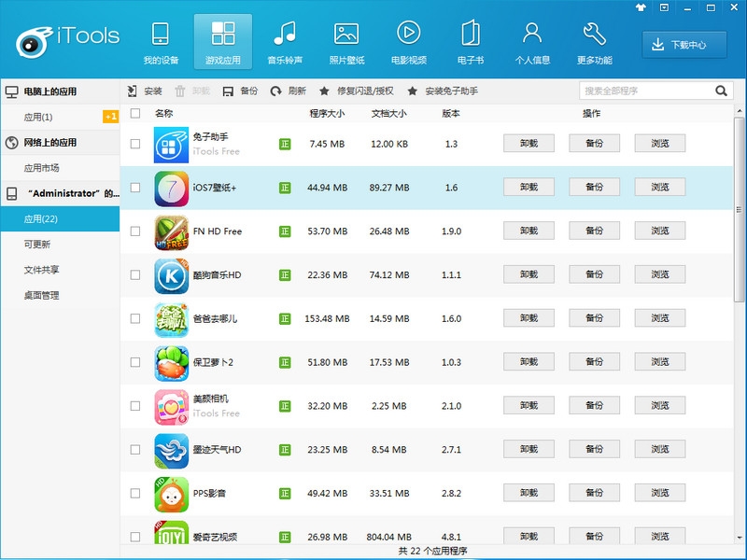
Task: Check the select-all checkbox beside 名称
Action: 135,113
